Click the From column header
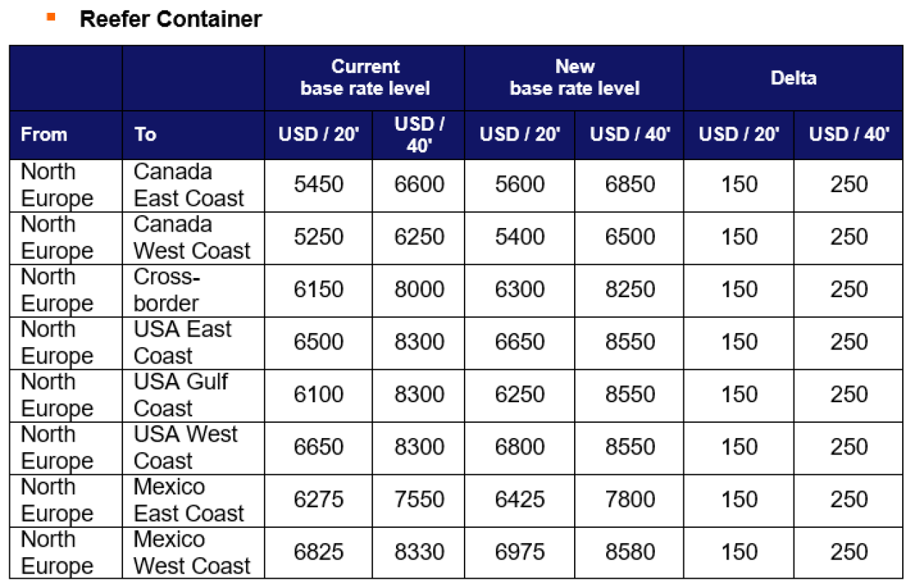The width and height of the screenshot is (915, 588). 44,134
